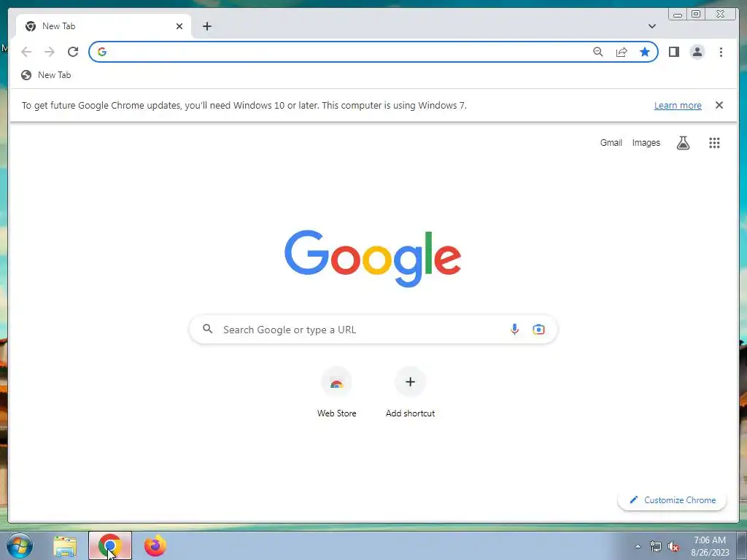The image size is (747, 560).
Task: Open the Google apps grid
Action: coord(714,142)
